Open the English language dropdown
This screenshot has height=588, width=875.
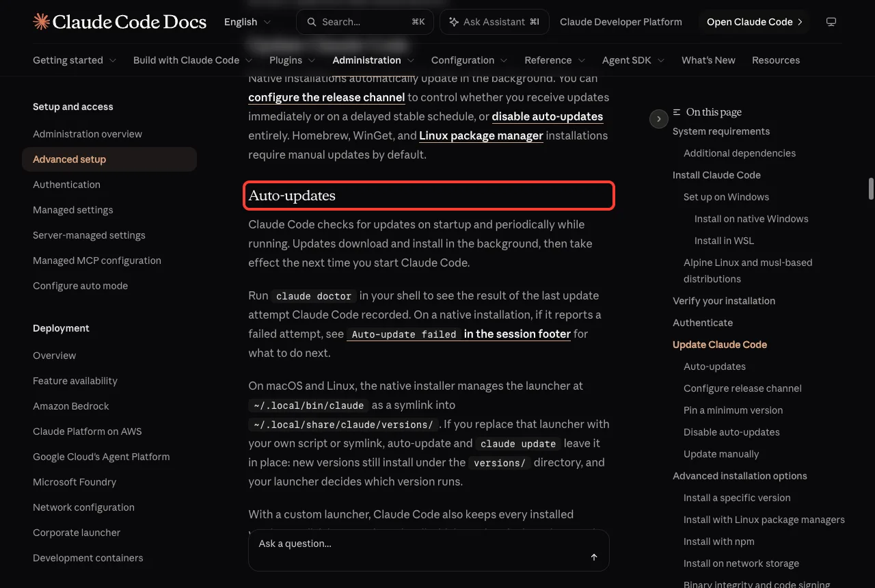pos(247,22)
